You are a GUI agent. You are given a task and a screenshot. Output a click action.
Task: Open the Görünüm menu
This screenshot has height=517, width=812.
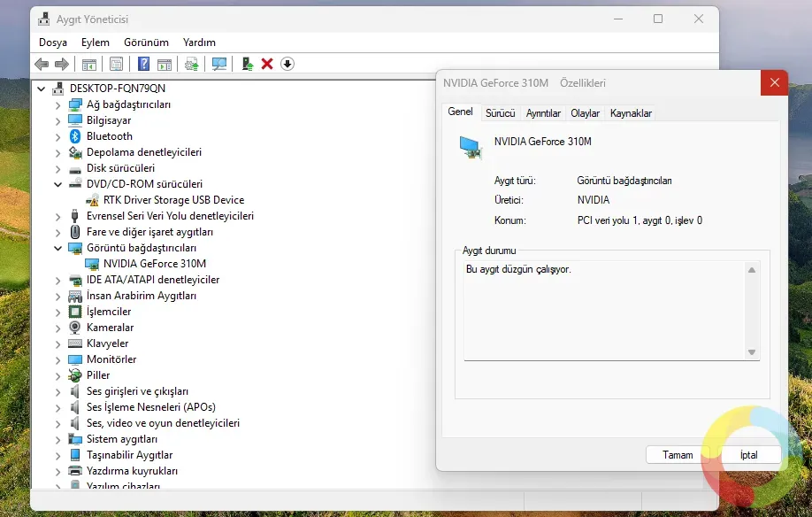[x=146, y=42]
